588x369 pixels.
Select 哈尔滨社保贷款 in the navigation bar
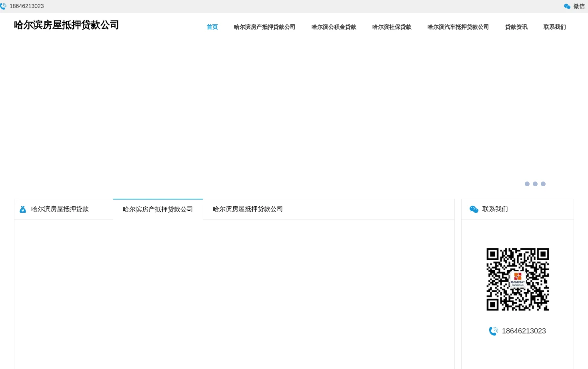[x=392, y=27]
